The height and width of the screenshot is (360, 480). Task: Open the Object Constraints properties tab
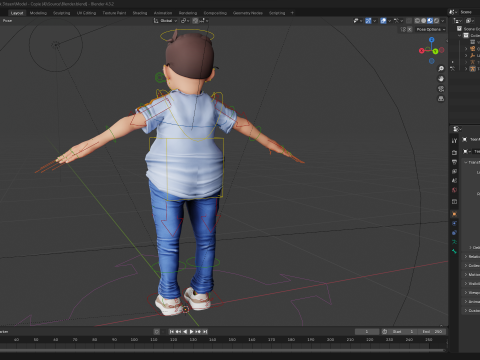tap(454, 233)
